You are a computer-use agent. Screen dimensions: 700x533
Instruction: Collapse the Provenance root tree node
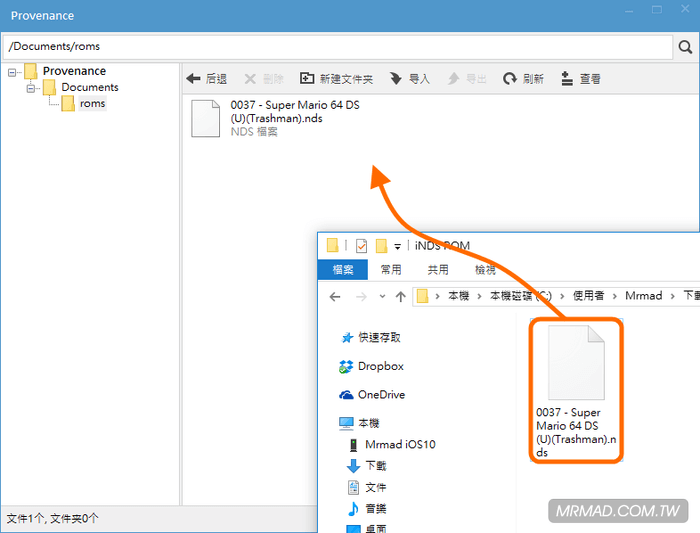[x=13, y=71]
